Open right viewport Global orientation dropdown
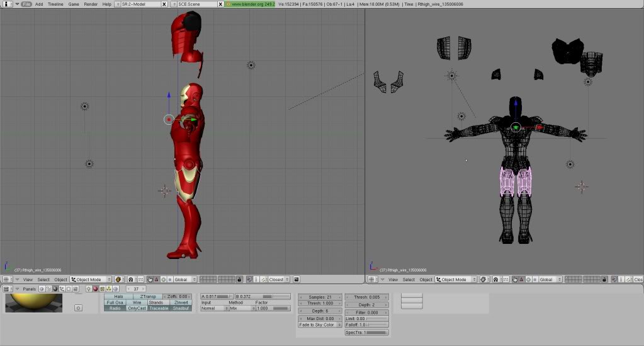644x346 pixels. click(550, 279)
